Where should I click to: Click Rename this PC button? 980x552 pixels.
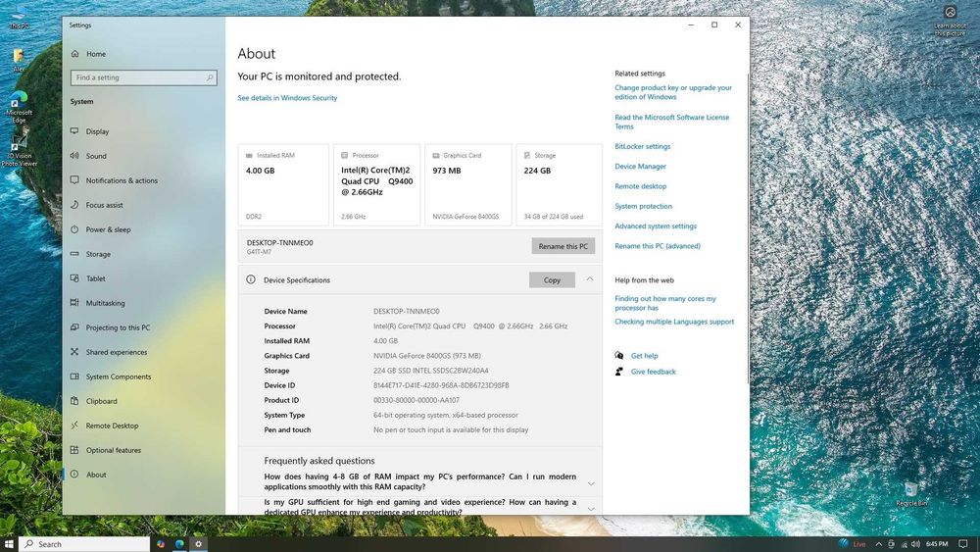click(563, 246)
